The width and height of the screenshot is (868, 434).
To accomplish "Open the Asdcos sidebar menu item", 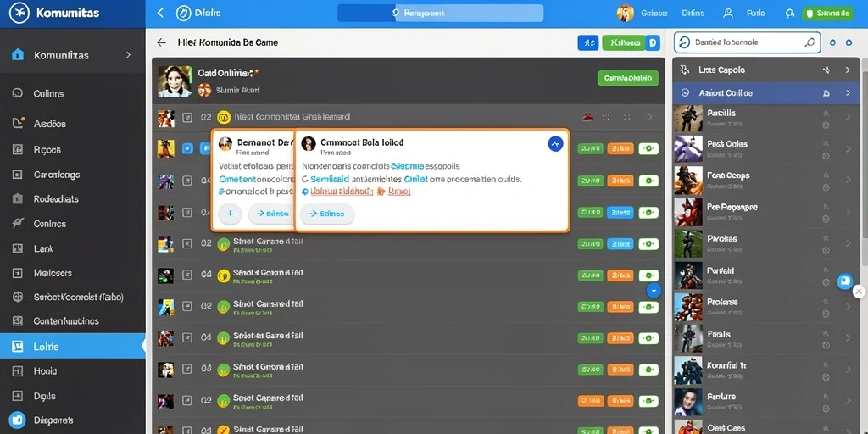I will tap(73, 124).
